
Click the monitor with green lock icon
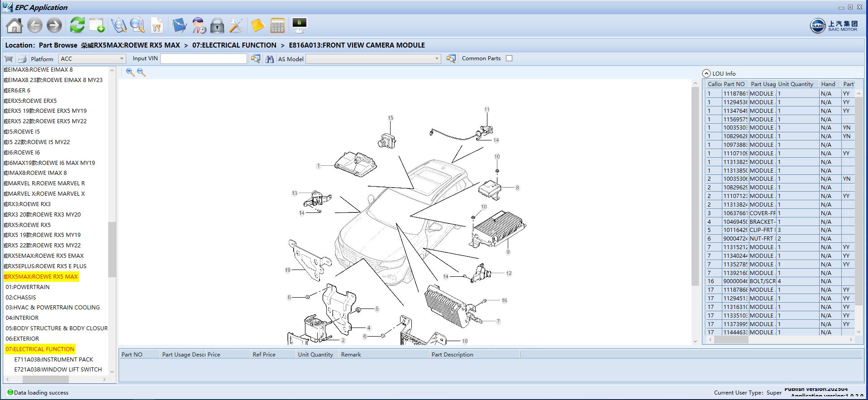click(300, 25)
